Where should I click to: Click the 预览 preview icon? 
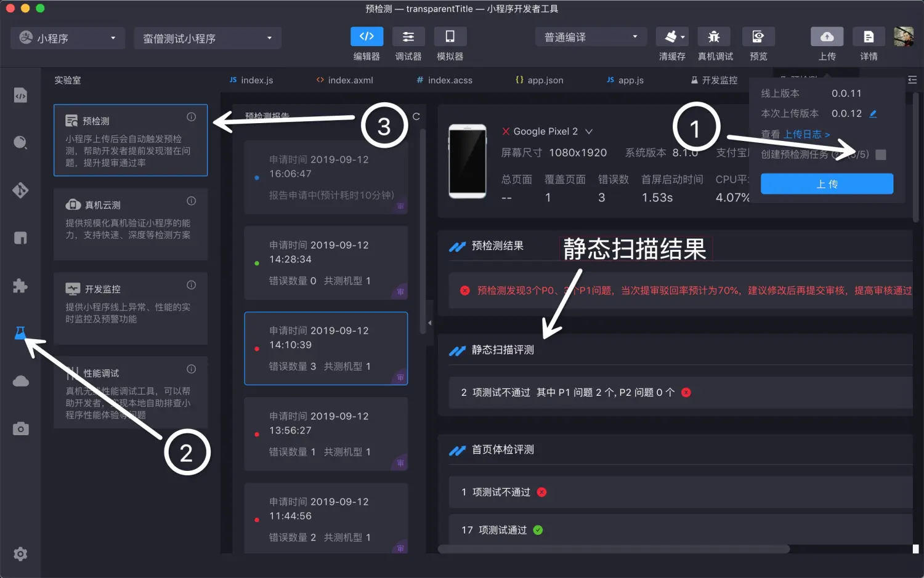coord(758,36)
